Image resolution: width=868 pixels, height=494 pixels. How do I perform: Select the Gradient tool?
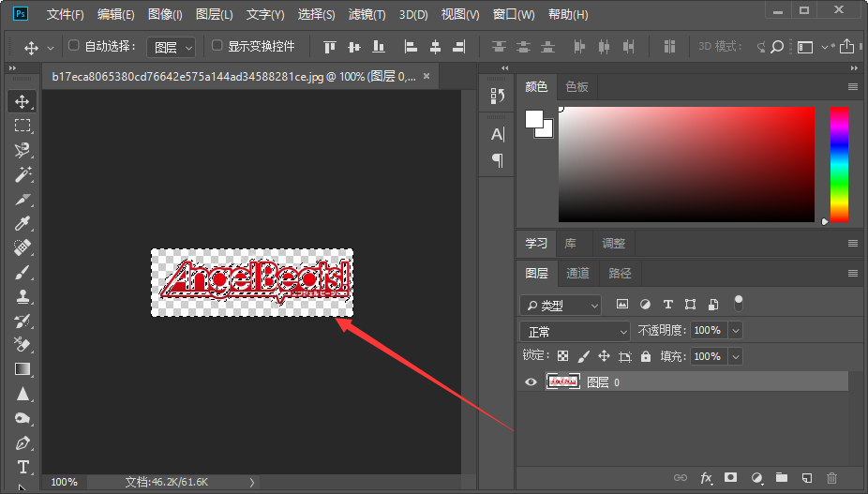tap(22, 369)
